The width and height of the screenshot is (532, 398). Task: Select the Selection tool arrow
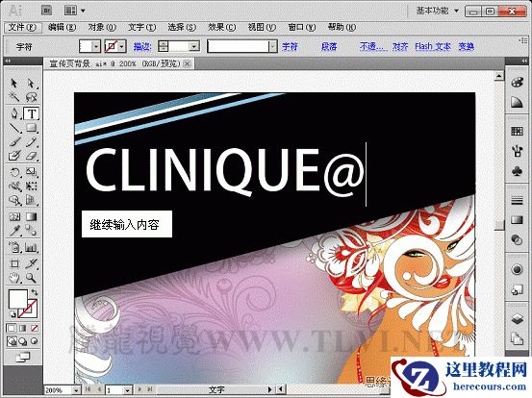(x=13, y=83)
